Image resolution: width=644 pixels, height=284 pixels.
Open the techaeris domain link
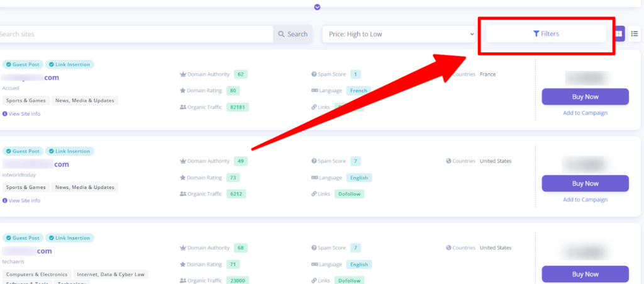click(x=26, y=251)
